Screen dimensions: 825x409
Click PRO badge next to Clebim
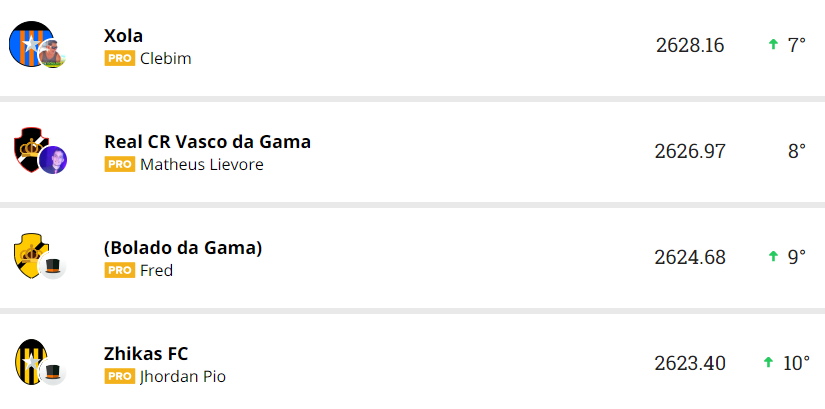point(119,59)
